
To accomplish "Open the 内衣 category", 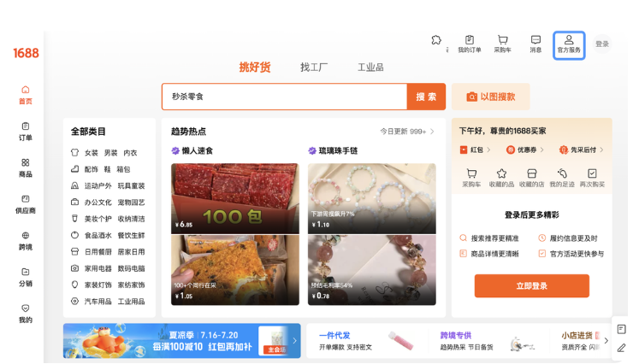I will pos(130,153).
